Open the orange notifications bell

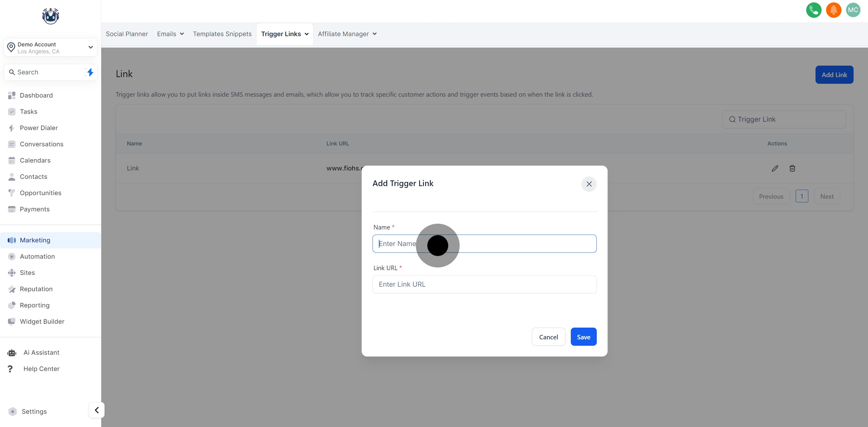click(833, 10)
